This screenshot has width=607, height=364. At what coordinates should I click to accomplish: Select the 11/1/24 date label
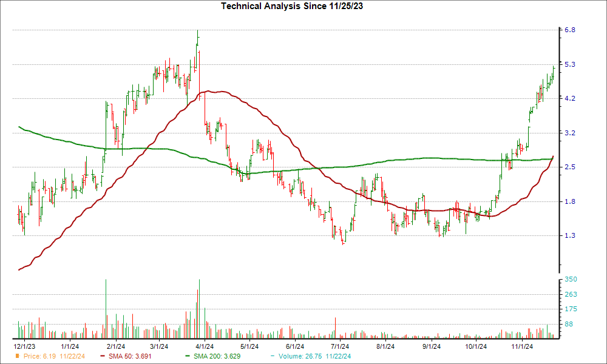(x=522, y=346)
